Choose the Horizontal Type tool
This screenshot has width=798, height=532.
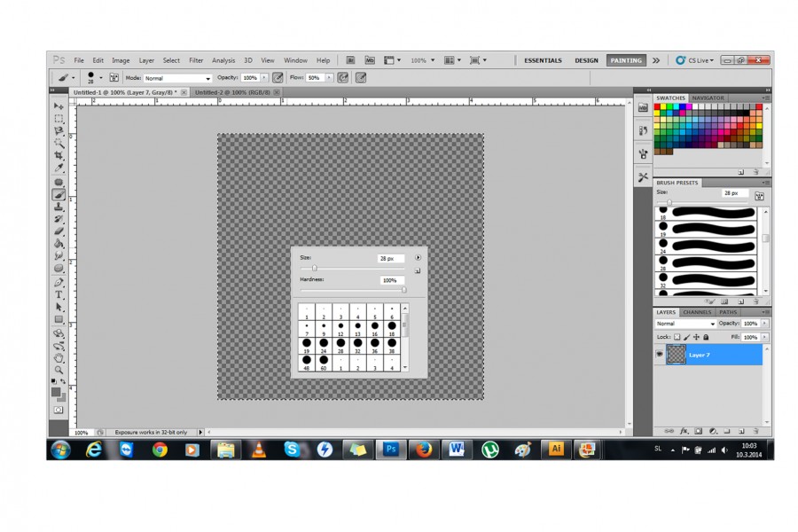point(59,294)
